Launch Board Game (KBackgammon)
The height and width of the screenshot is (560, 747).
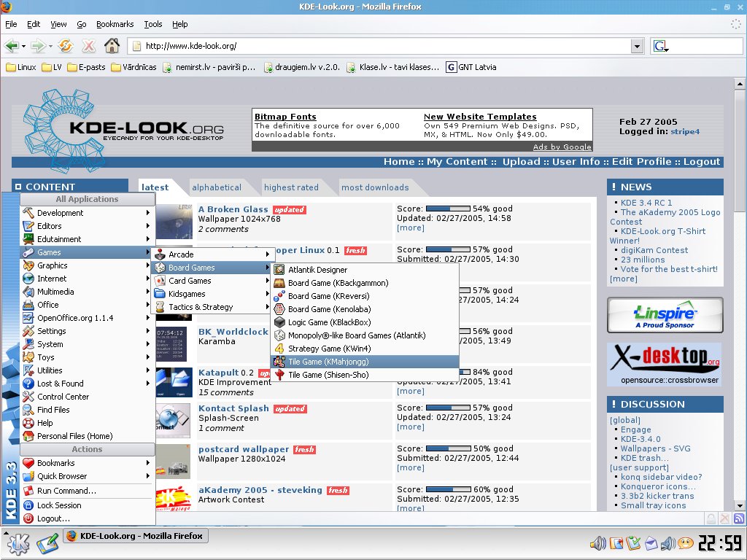[365, 283]
